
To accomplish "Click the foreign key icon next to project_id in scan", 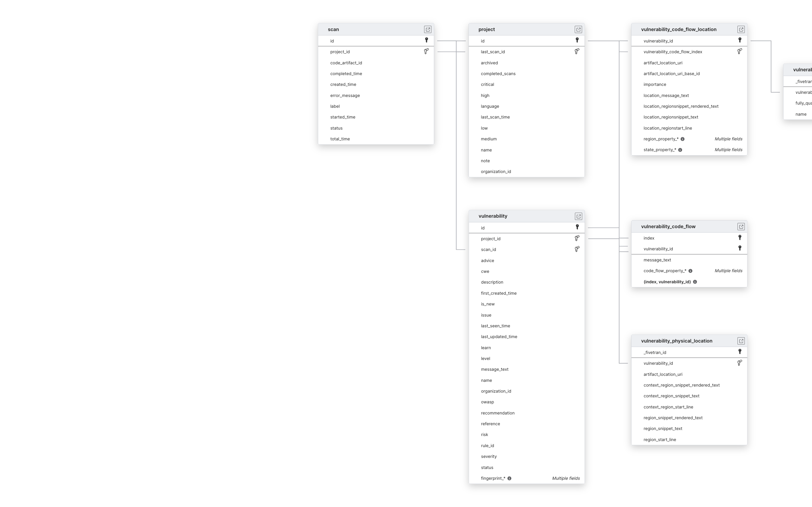I will (x=426, y=51).
